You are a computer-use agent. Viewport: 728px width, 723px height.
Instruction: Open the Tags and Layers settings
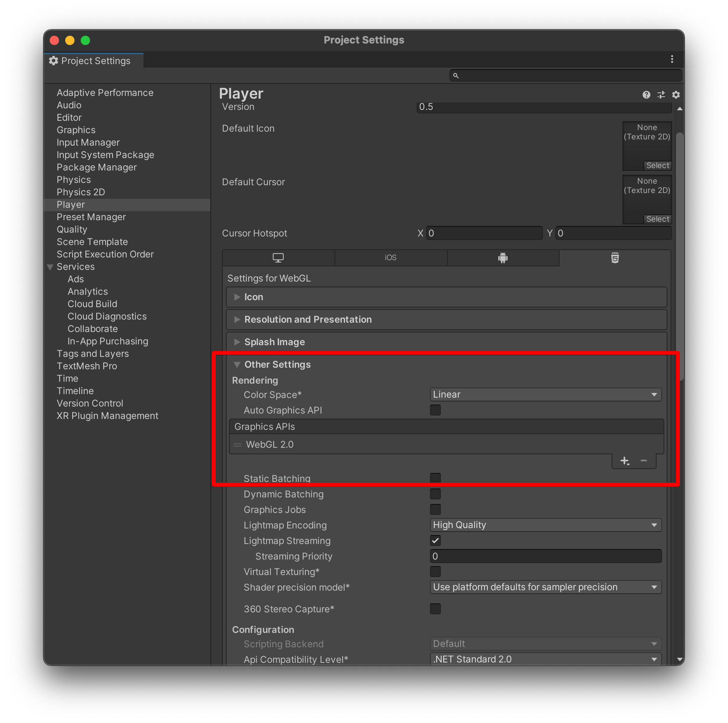pyautogui.click(x=93, y=354)
